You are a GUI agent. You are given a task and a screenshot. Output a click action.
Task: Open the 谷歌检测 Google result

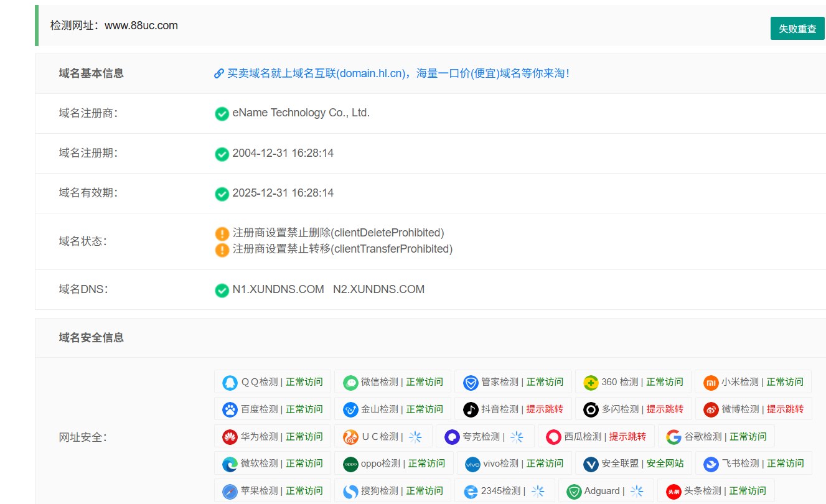click(674, 436)
